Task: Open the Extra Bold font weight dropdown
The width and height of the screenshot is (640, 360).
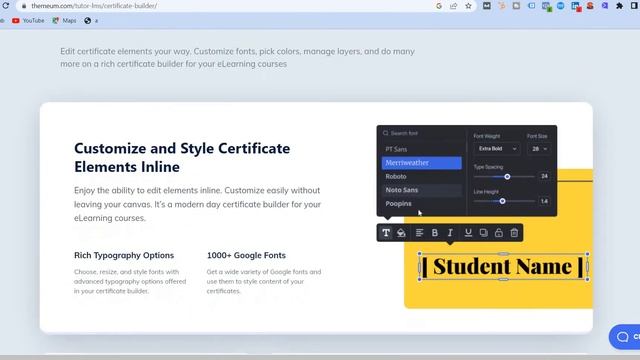Action: 497,149
